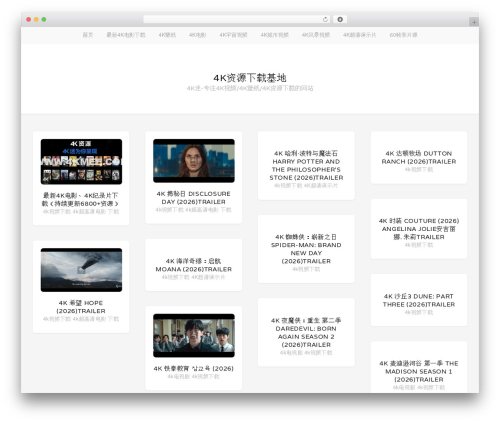
Task: Click 4K视频下载 tag under Disclosure Day card
Action: point(169,210)
